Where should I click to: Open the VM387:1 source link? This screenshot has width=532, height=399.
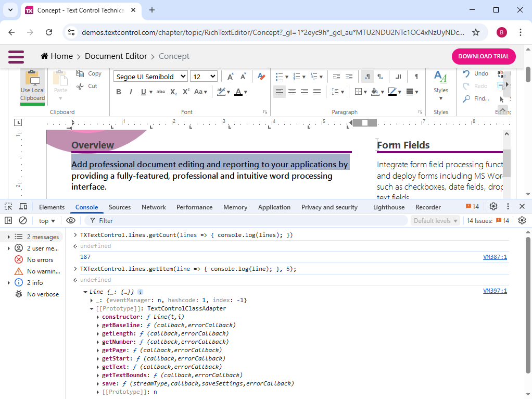[x=495, y=257]
